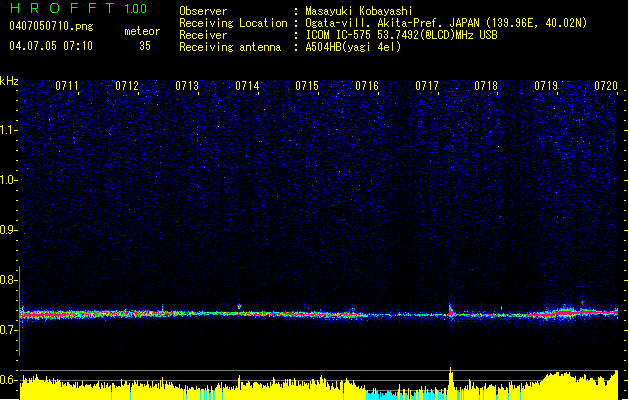629x400 pixels.
Task: Click the 0.8 kHz axis label
Action: 8,280
